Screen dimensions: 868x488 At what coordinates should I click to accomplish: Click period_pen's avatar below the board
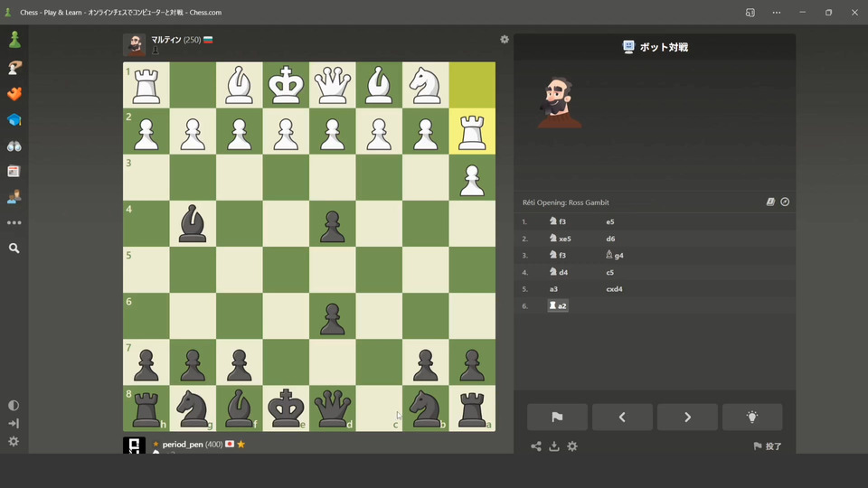click(x=135, y=446)
